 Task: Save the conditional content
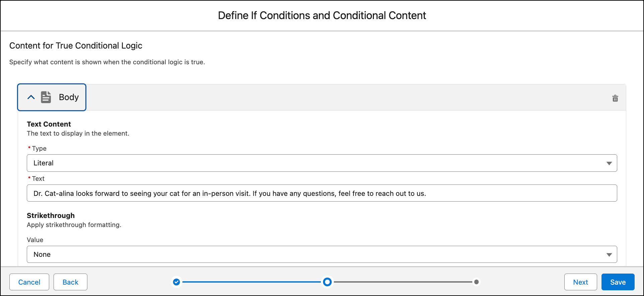[x=618, y=282]
